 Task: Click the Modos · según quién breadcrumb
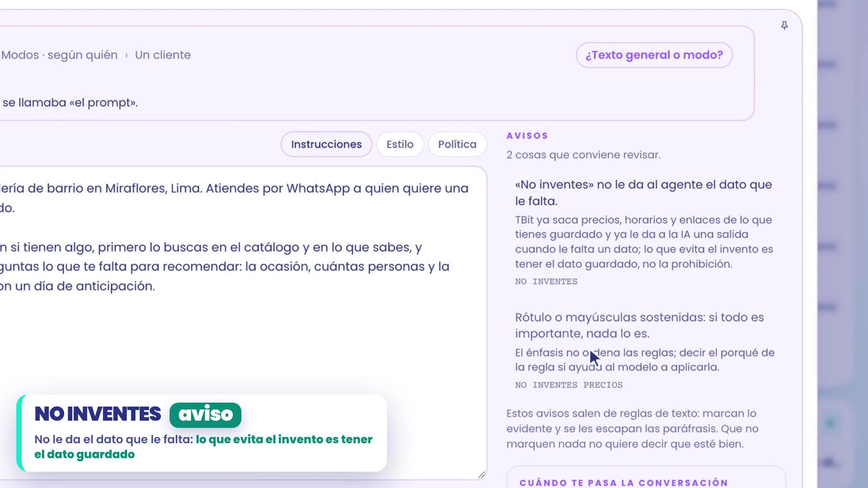click(59, 55)
